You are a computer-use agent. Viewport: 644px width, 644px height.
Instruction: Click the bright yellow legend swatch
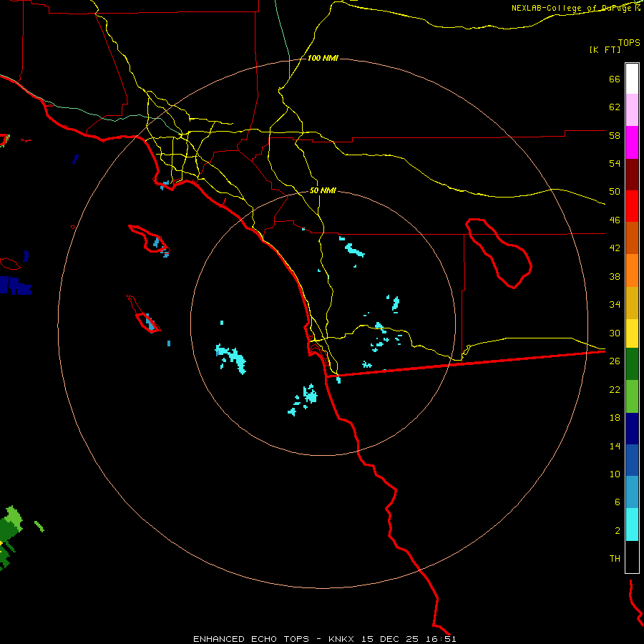pyautogui.click(x=632, y=333)
